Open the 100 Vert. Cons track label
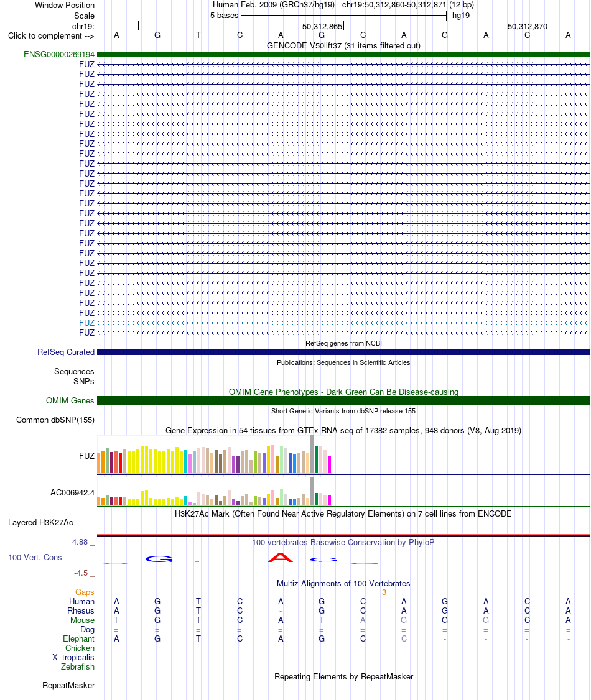 pyautogui.click(x=35, y=557)
